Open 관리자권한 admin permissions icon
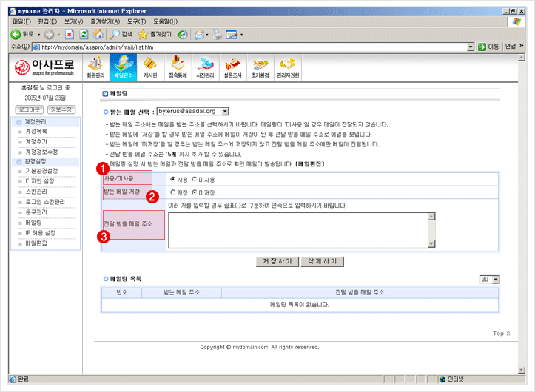 (288, 67)
